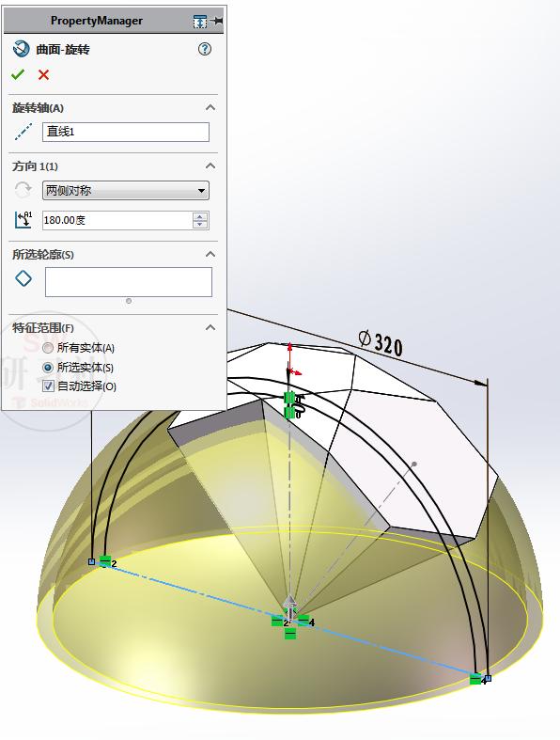Select the 直线1 axis selection field

126,132
